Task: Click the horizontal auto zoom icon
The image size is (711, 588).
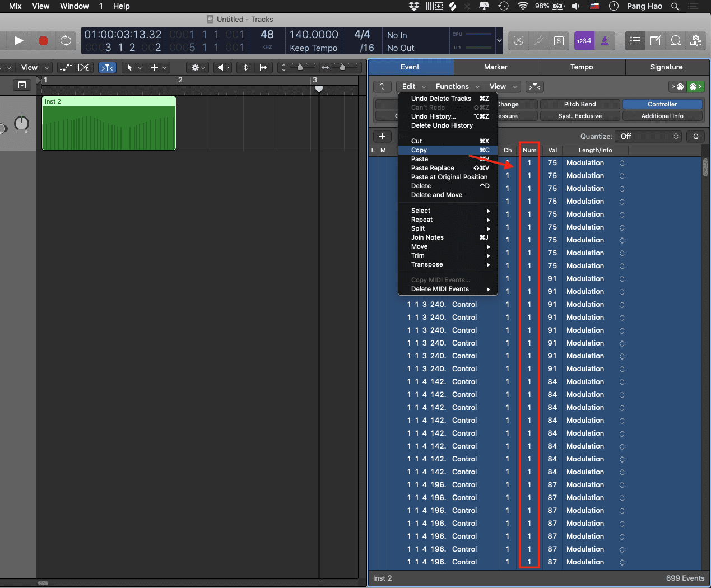Action: click(263, 68)
